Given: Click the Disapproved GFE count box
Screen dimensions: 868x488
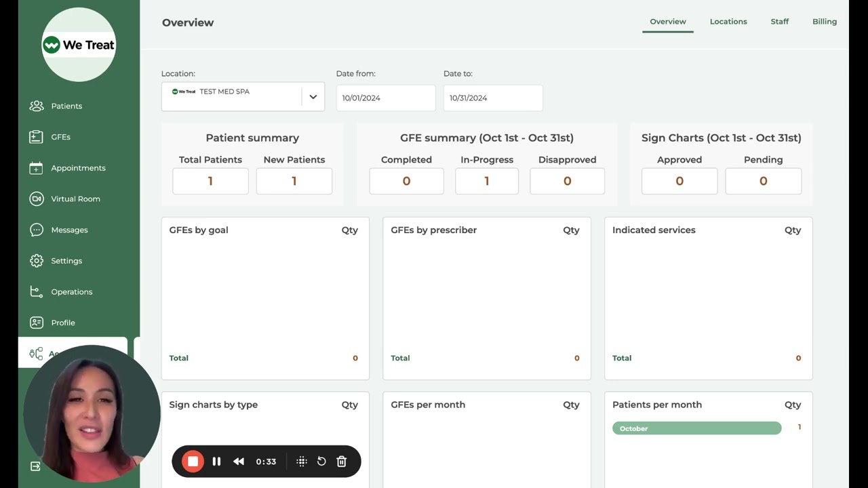Looking at the screenshot, I should coord(567,181).
